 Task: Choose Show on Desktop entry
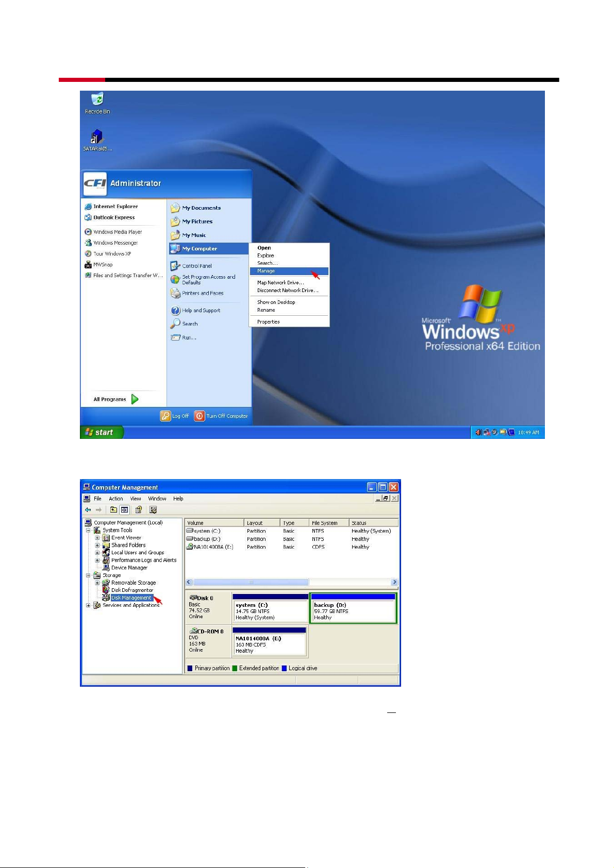[289, 302]
